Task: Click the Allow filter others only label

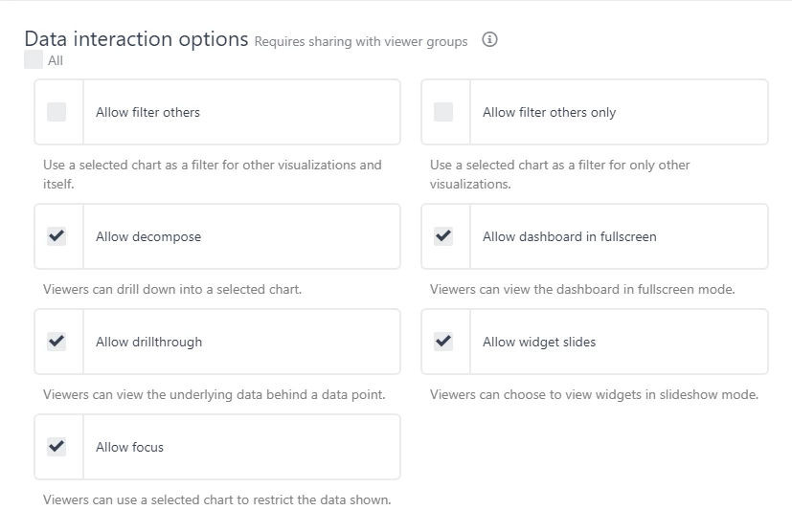Action: tap(549, 112)
